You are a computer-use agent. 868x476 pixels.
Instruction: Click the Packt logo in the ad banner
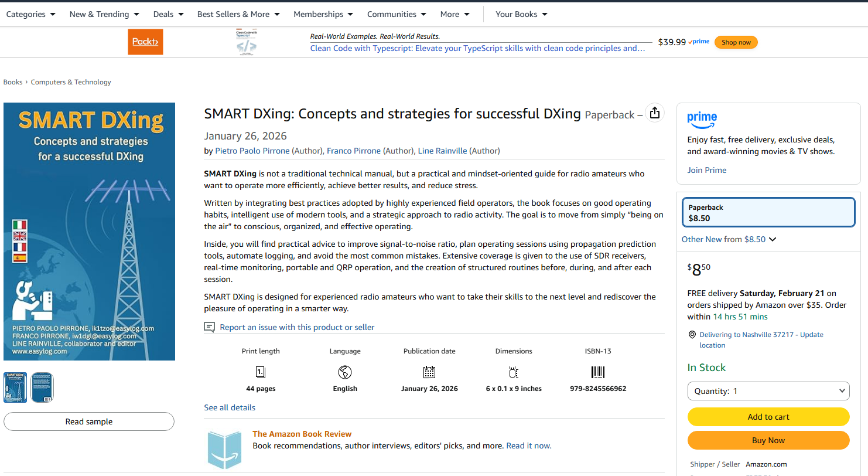[x=145, y=42]
